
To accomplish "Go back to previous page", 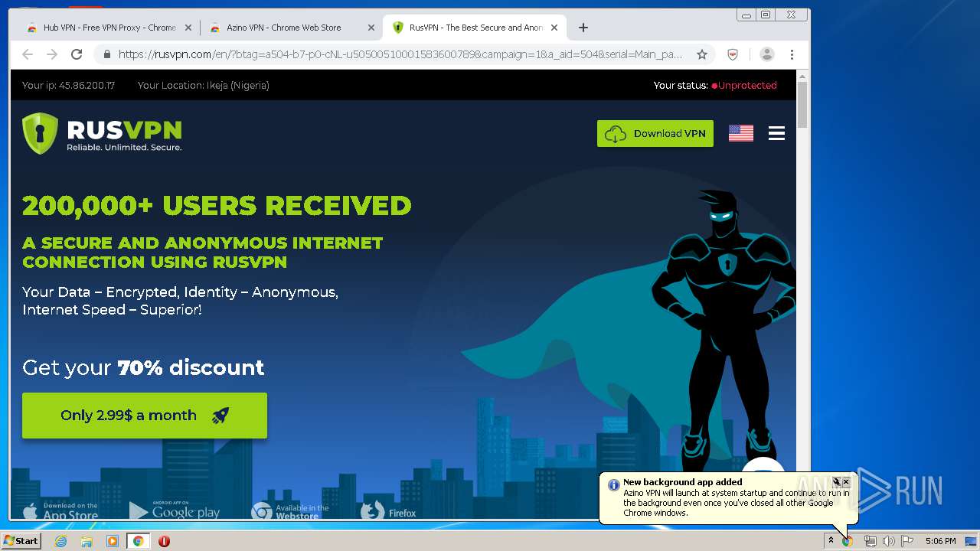I will (28, 54).
